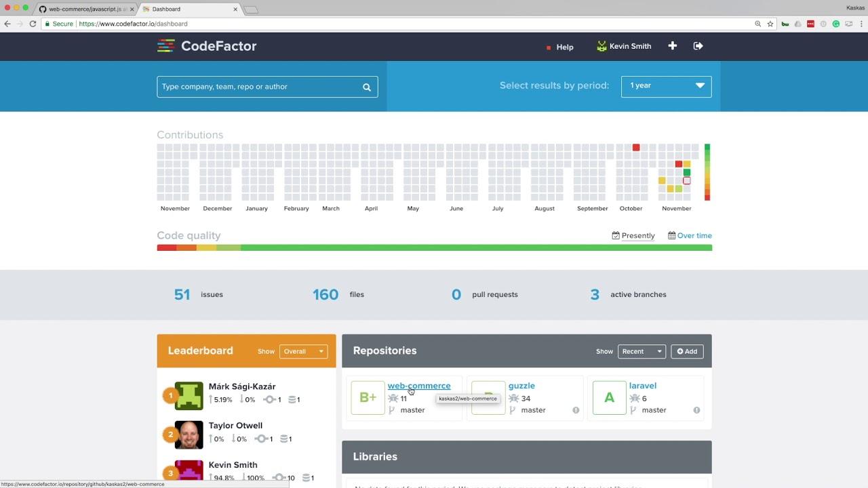Click the plus add icon in header
Image resolution: width=868 pixels, height=488 pixels.
tap(672, 46)
